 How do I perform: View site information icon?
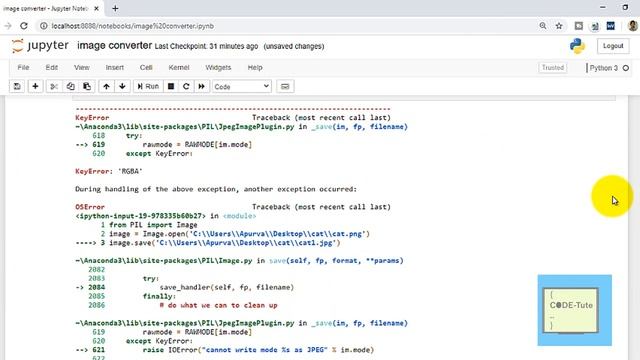pyautogui.click(x=43, y=26)
